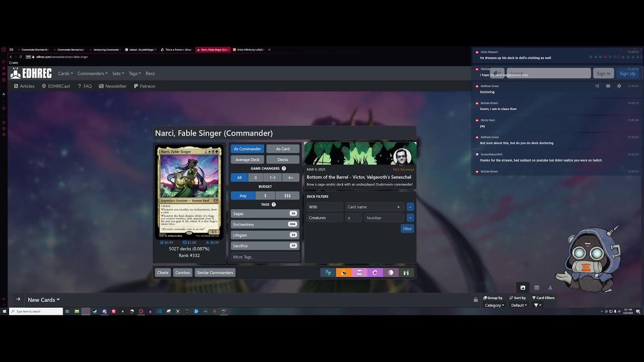The width and height of the screenshot is (644, 362).
Task: Switch to image card view icon
Action: click(523, 288)
